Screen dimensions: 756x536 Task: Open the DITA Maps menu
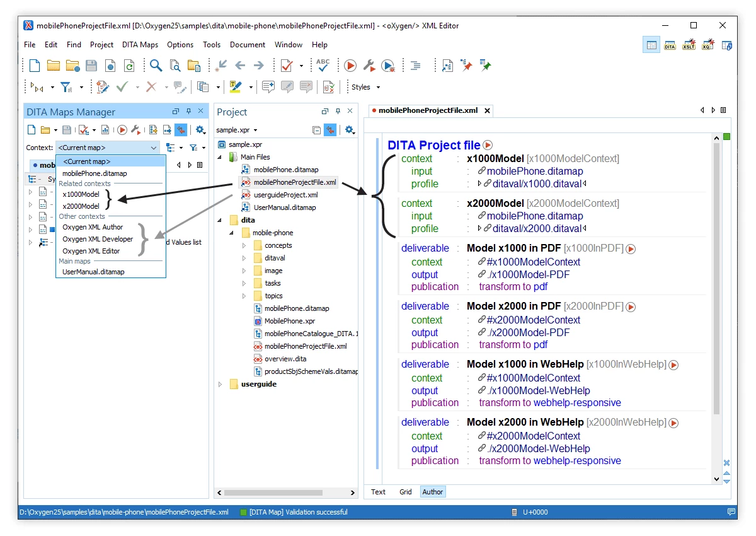point(140,45)
